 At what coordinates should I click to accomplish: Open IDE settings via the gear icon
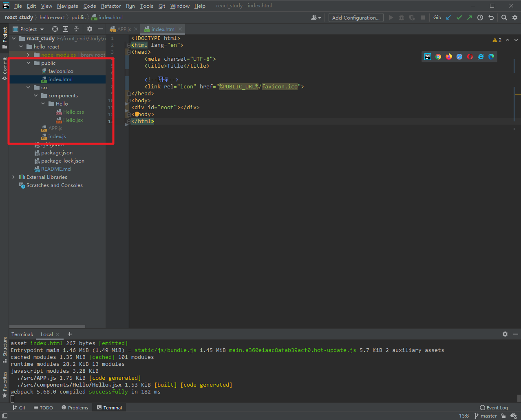click(x=514, y=18)
